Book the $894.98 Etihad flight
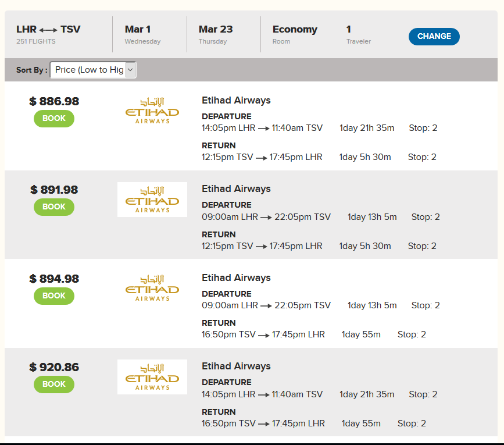Image resolution: width=504 pixels, height=445 pixels. pos(54,296)
